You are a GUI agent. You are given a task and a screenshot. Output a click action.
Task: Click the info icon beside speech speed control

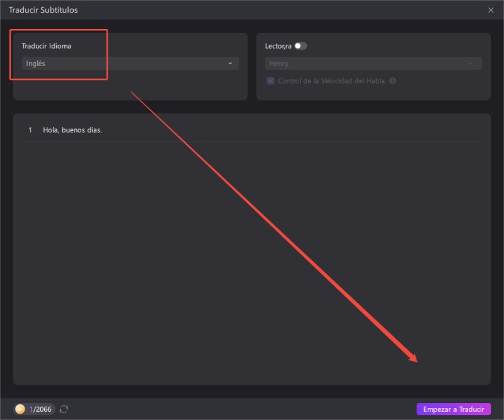[x=392, y=81]
